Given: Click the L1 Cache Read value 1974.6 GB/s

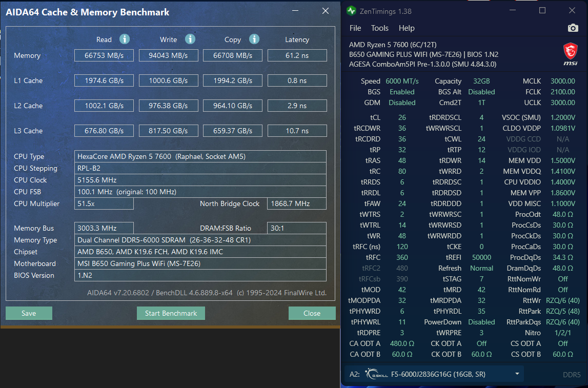Looking at the screenshot, I should point(104,80).
